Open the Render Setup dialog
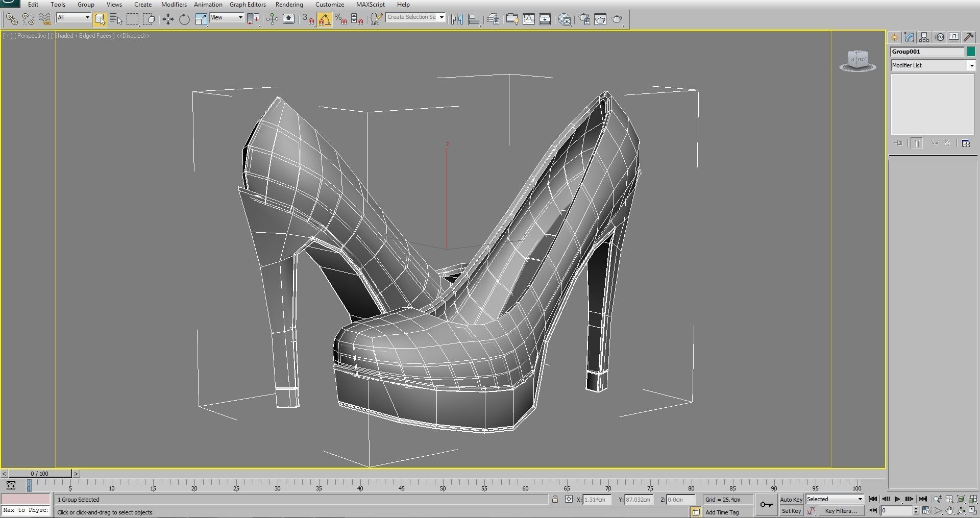The height and width of the screenshot is (518, 980). pos(584,19)
